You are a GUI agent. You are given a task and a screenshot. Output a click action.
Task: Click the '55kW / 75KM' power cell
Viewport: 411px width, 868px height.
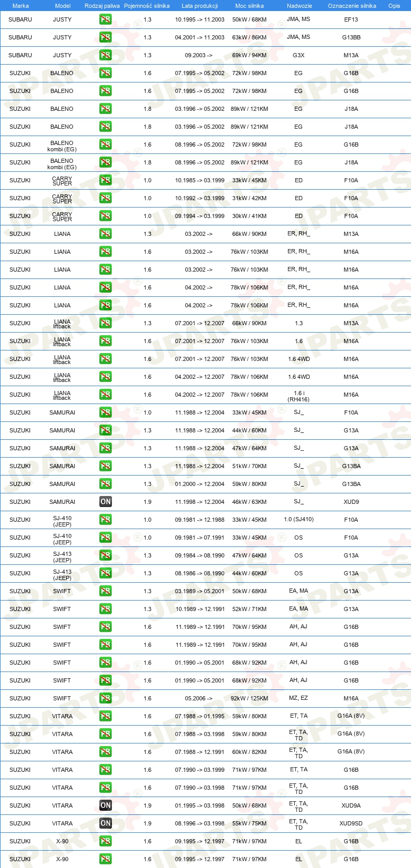click(250, 823)
